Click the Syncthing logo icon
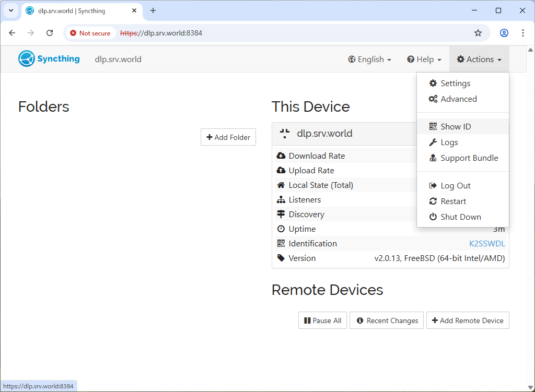This screenshot has height=392, width=535. click(x=27, y=59)
